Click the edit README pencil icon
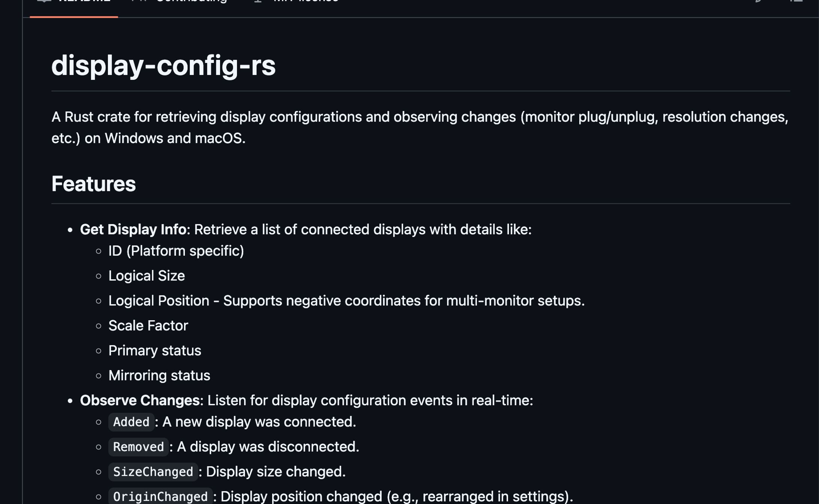 click(758, 2)
